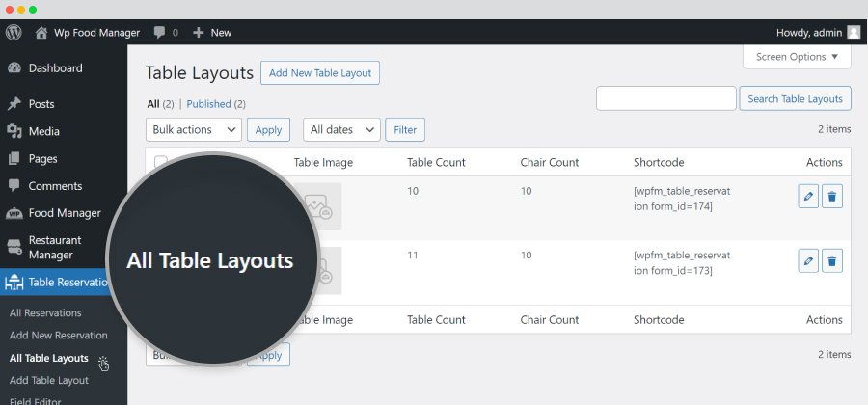
Task: Show All (2) table layouts
Action: [x=160, y=104]
